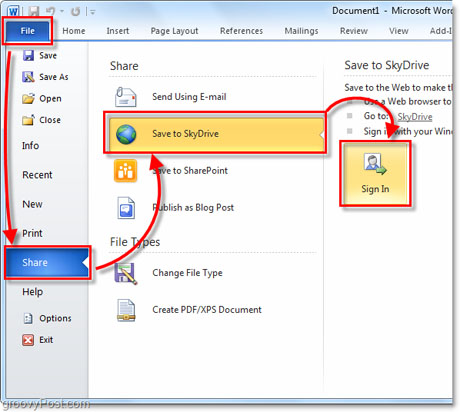Click the Options icon in backstage menu
The image size is (460, 412).
coord(28,318)
